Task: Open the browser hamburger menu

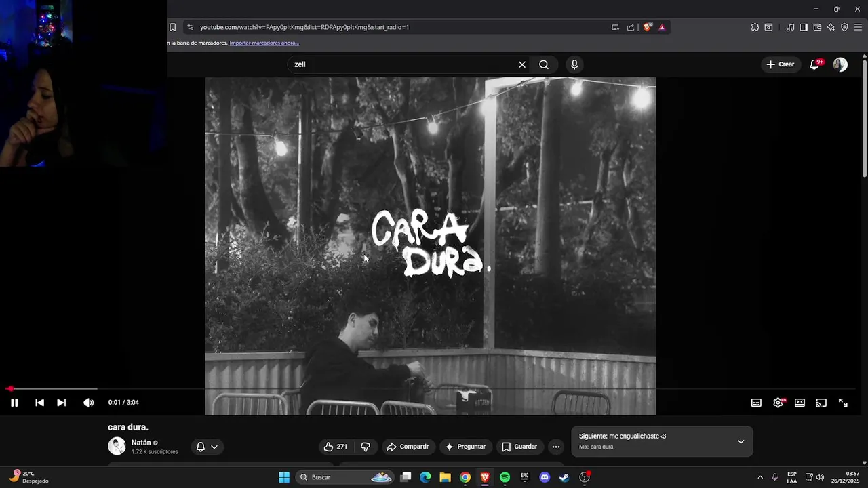Action: (858, 27)
